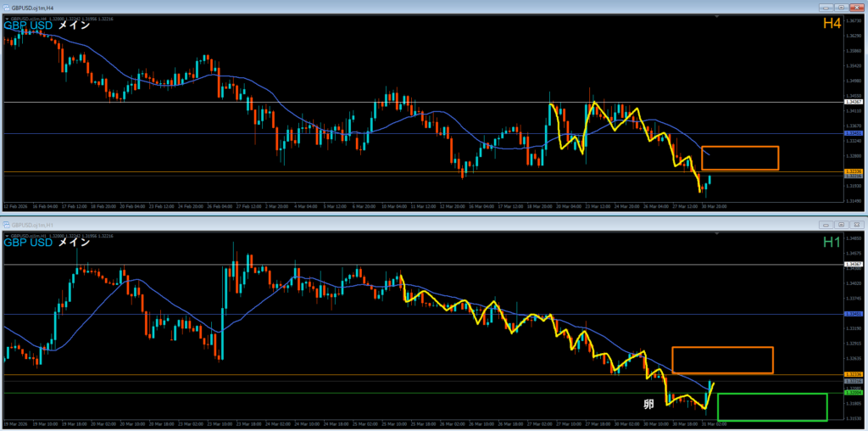Select the orange rectangle on H1 chart
This screenshot has height=431, width=868.
pyautogui.click(x=722, y=348)
